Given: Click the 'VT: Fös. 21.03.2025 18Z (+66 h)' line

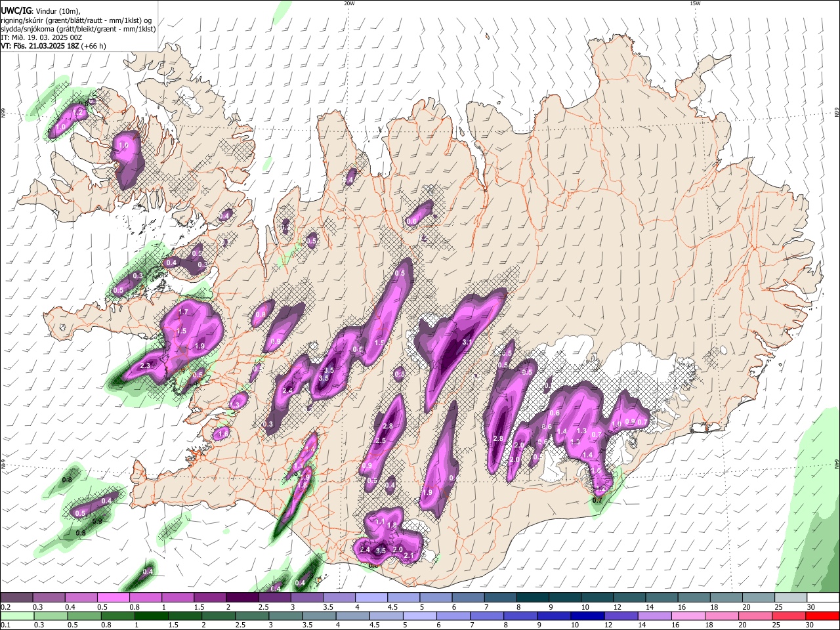Looking at the screenshot, I should click(53, 46).
